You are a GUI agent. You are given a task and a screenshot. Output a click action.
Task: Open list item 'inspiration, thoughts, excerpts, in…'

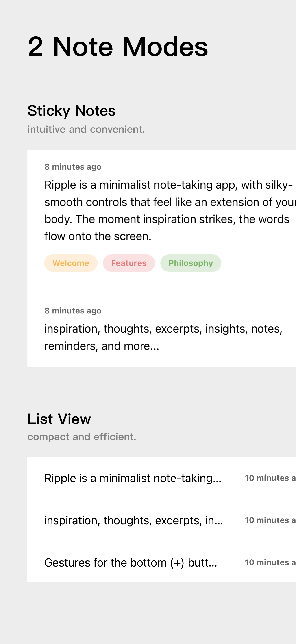point(162,520)
